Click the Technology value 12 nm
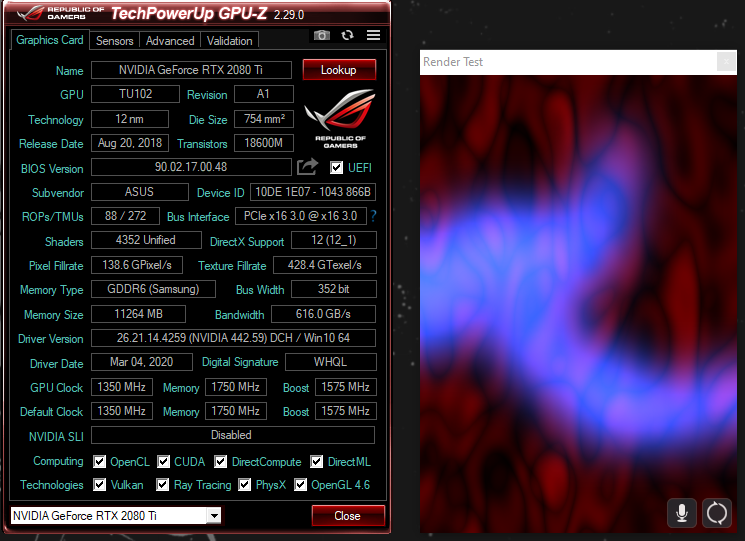The width and height of the screenshot is (745, 541). (x=130, y=119)
